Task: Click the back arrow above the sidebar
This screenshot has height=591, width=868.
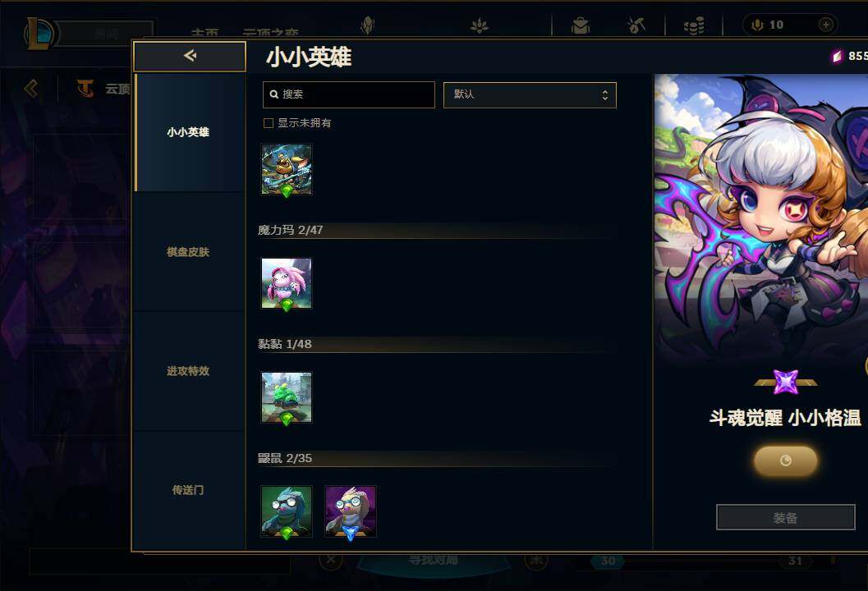Action: pos(190,56)
